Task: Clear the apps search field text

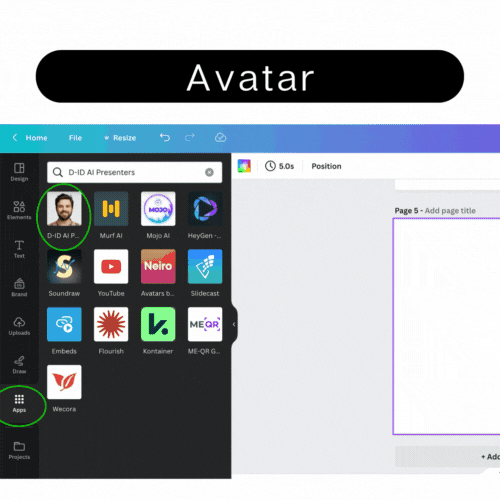Action: click(209, 172)
